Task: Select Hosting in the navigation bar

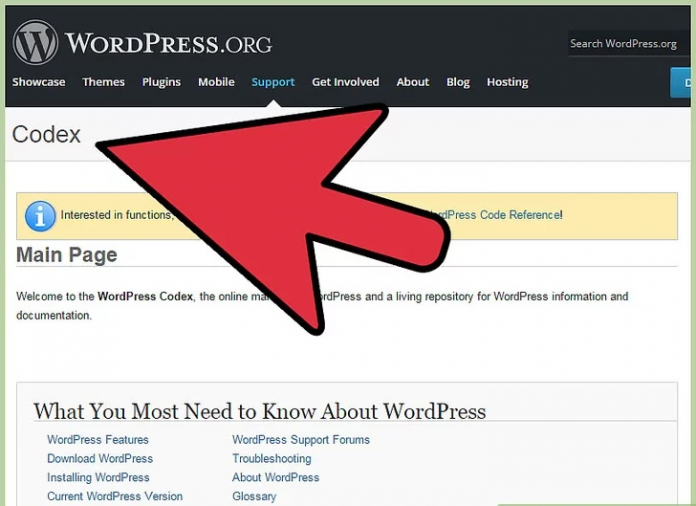Action: click(507, 82)
